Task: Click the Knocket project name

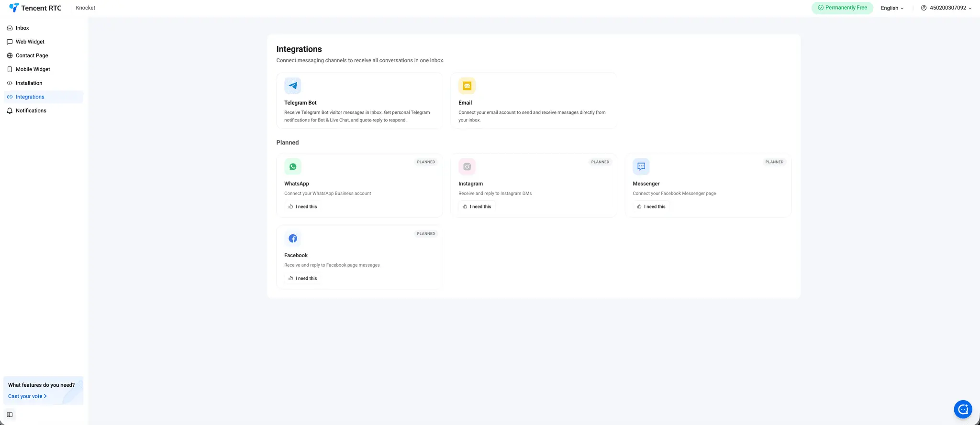Action: pos(86,8)
